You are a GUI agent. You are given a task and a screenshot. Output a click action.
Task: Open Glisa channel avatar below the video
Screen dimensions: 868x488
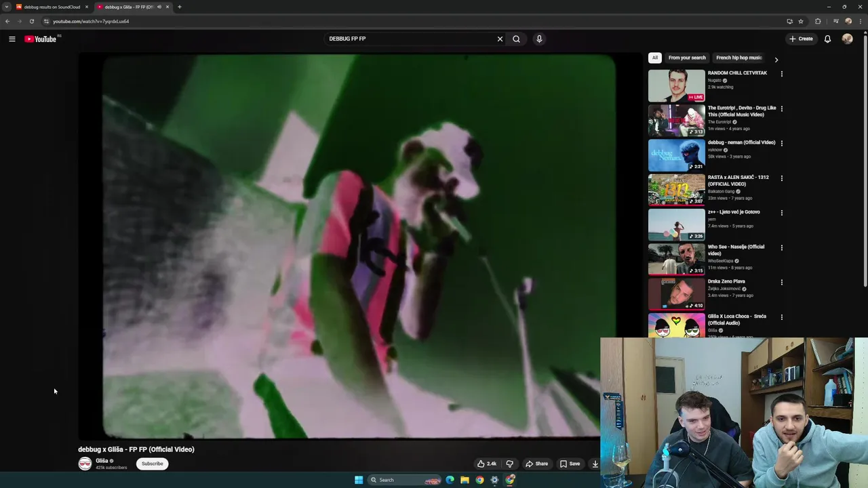[85, 464]
